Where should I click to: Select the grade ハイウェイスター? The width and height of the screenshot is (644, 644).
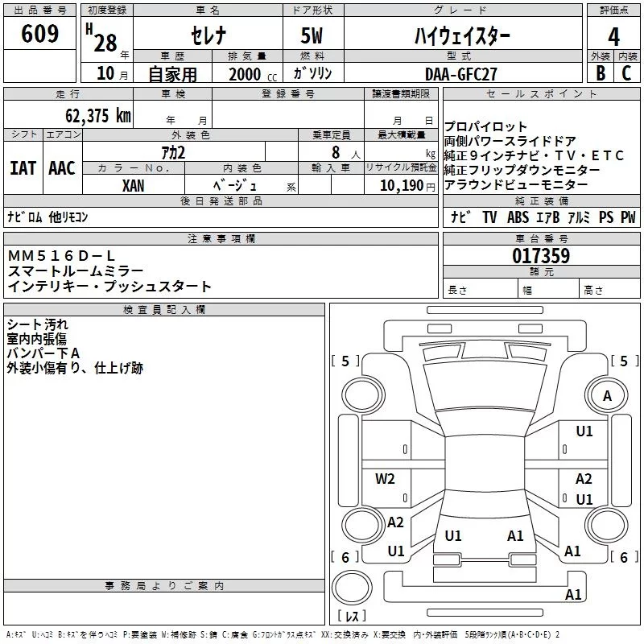[x=462, y=35]
